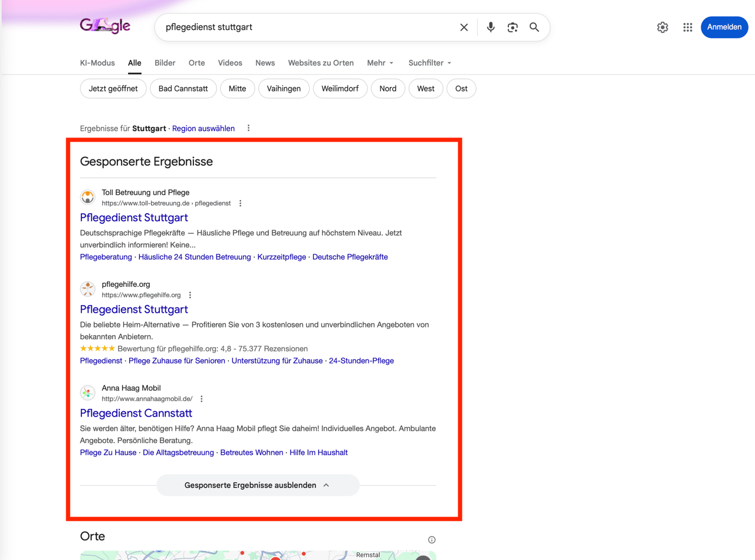Open the Orte tab
Image resolution: width=755 pixels, height=560 pixels.
[197, 63]
